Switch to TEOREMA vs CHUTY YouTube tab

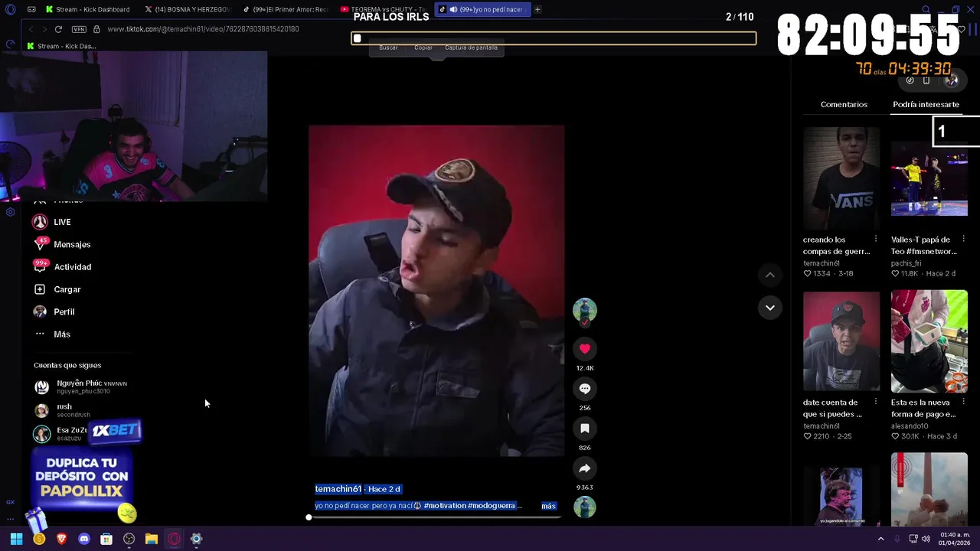coord(385,9)
